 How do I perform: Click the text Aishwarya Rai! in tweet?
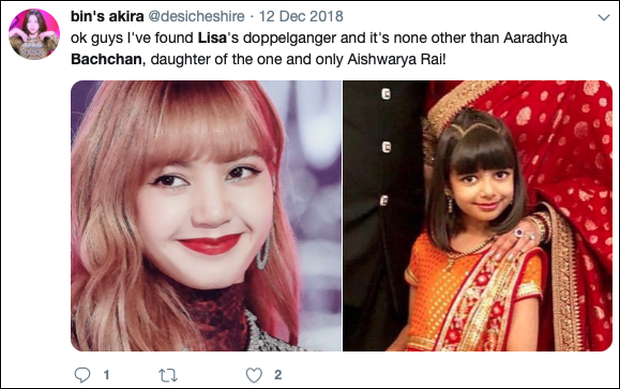click(x=397, y=59)
